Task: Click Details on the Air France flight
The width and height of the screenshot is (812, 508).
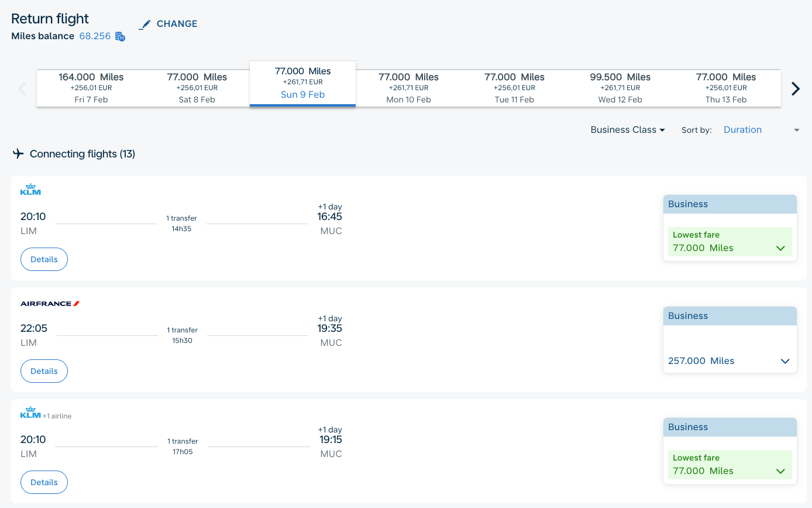Action: click(x=44, y=370)
